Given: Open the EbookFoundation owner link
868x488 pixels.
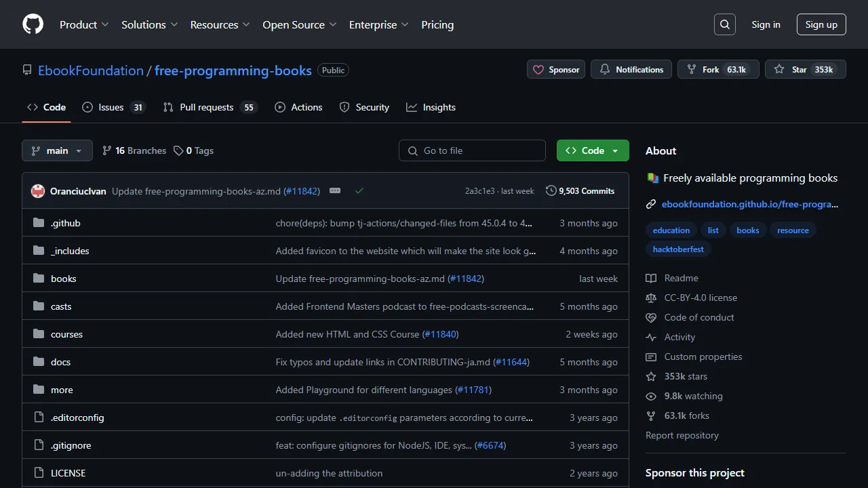Looking at the screenshot, I should (x=91, y=70).
